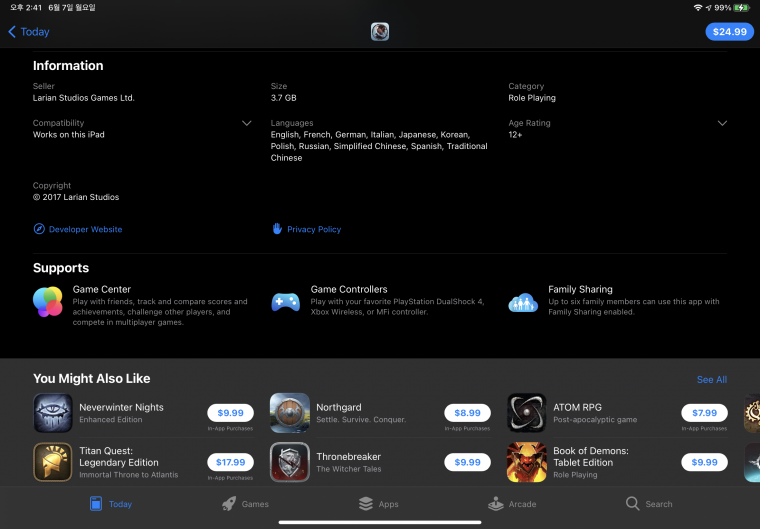760x529 pixels.
Task: Tap the Northgard app icon
Action: 290,413
